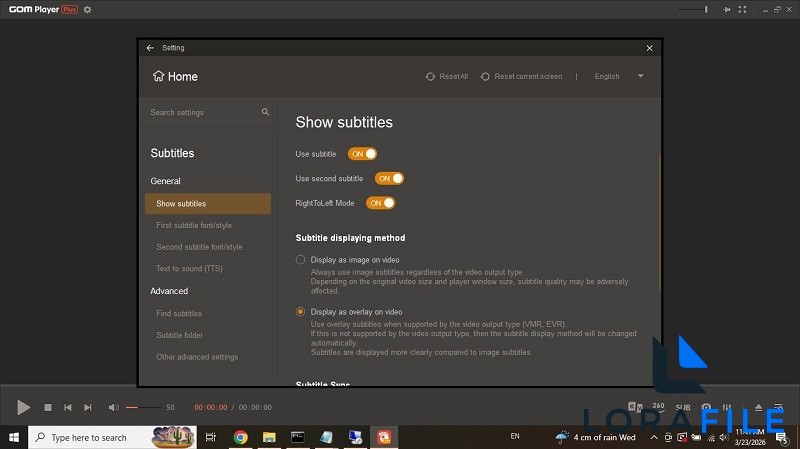
Task: Click the previous track button
Action: [x=68, y=407]
